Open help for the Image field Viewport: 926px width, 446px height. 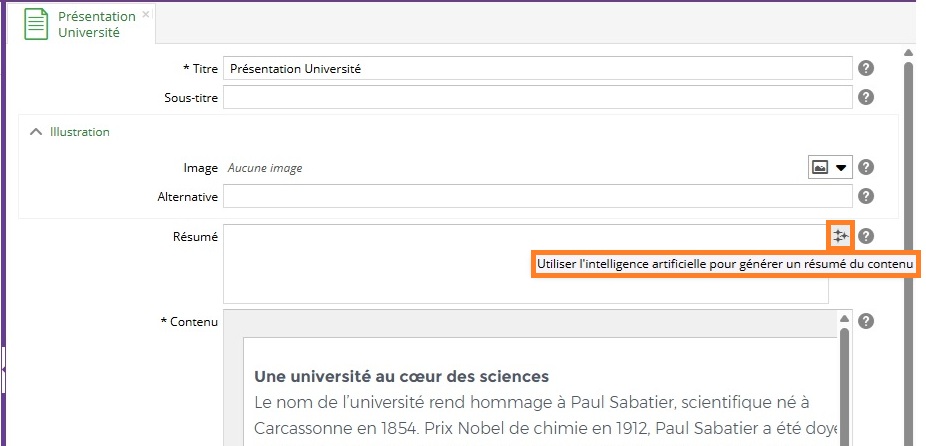pos(867,168)
